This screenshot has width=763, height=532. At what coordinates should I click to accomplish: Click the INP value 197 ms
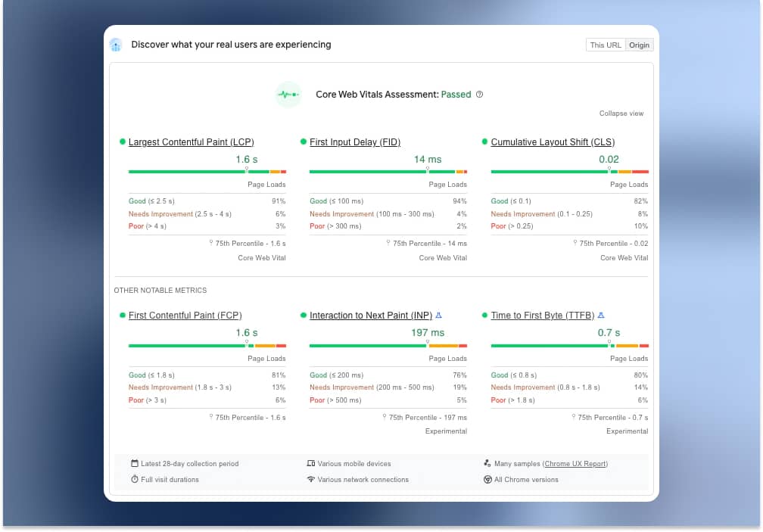tap(428, 333)
